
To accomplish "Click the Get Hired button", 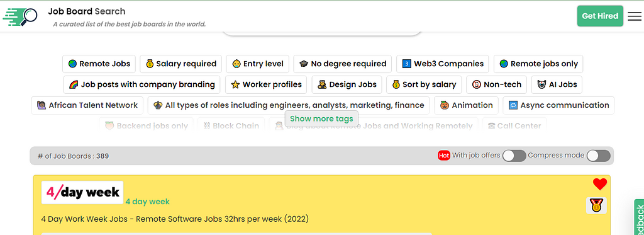I will click(x=600, y=16).
